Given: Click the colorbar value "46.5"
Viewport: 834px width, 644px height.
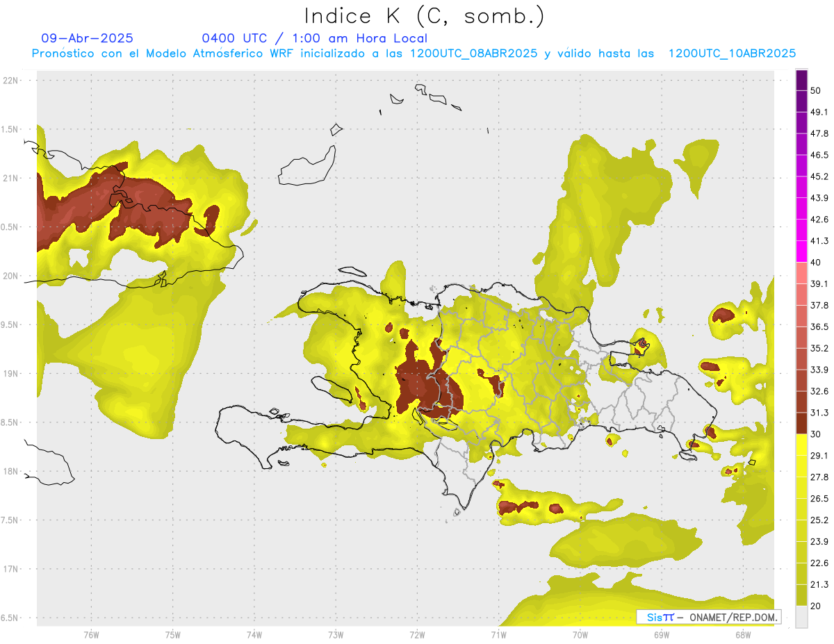Looking at the screenshot, I should pos(819,155).
